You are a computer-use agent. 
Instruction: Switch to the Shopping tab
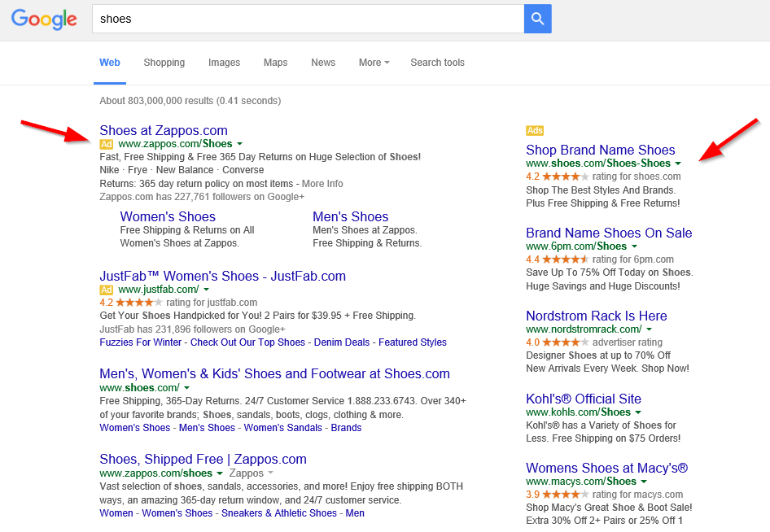tap(164, 63)
